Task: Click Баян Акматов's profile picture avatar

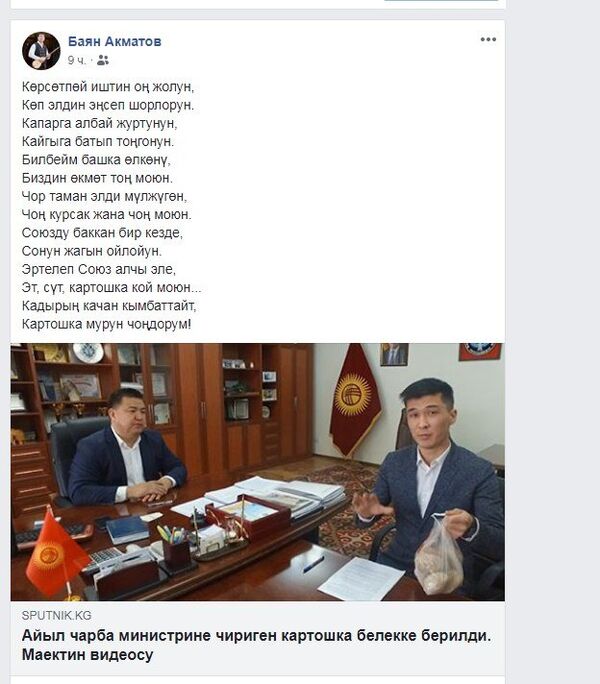Action: 41,51
